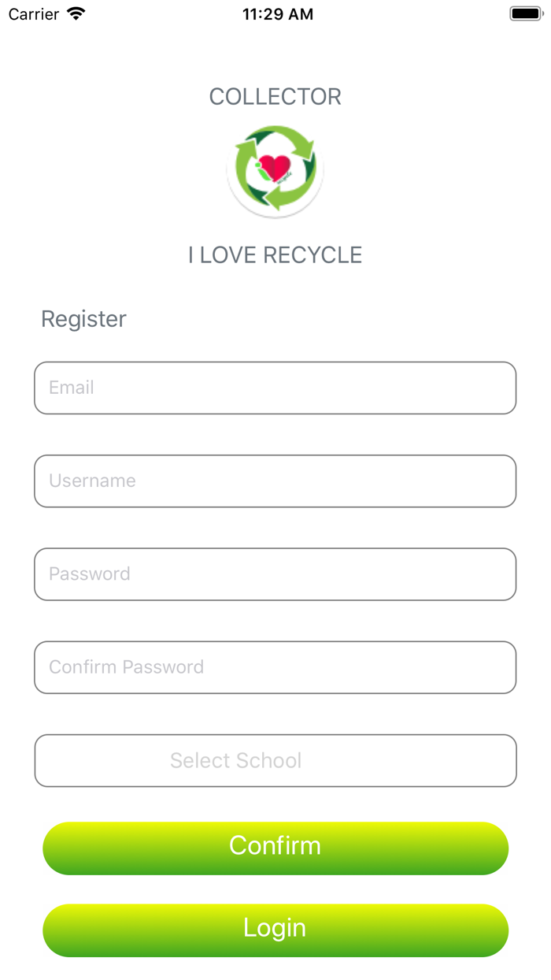Image resolution: width=551 pixels, height=980 pixels.
Task: Tap the Password field placeholder text
Action: [x=89, y=574]
